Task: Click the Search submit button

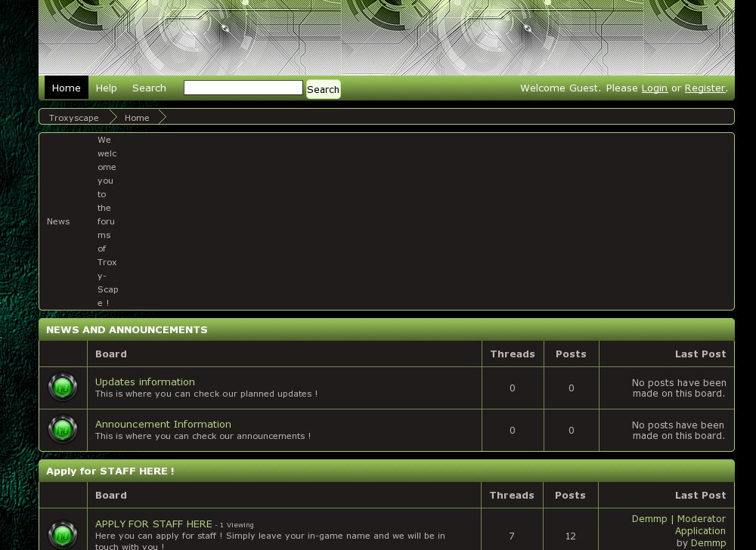Action: coord(323,89)
